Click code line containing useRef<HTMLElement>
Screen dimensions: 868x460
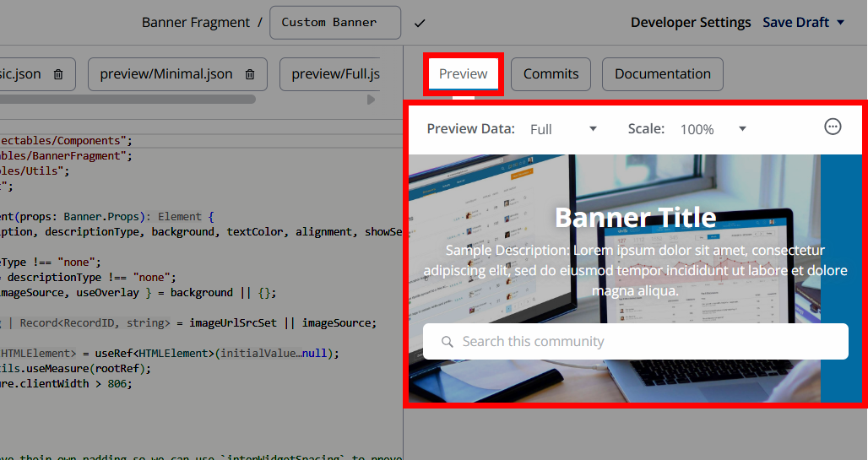click(170, 353)
